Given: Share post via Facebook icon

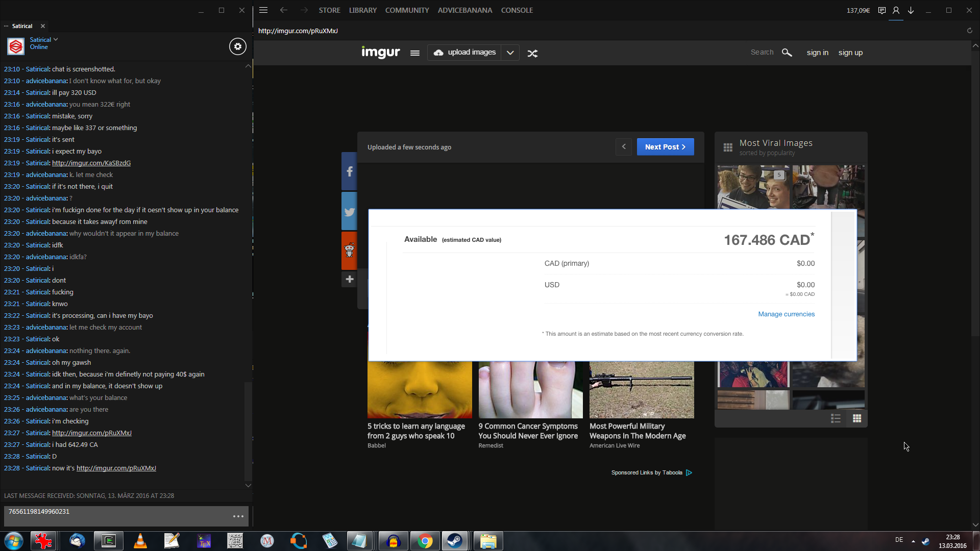Looking at the screenshot, I should tap(350, 171).
